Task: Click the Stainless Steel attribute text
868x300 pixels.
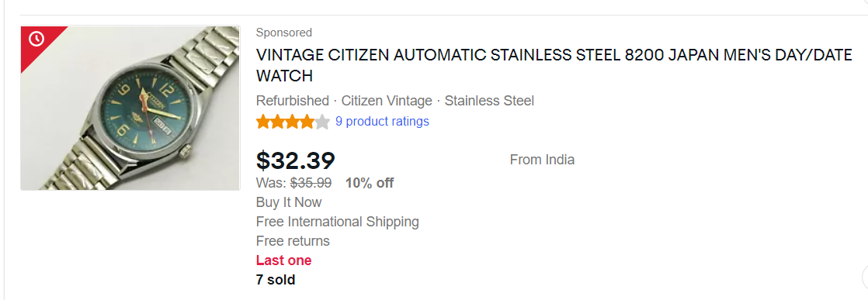Action: (489, 101)
